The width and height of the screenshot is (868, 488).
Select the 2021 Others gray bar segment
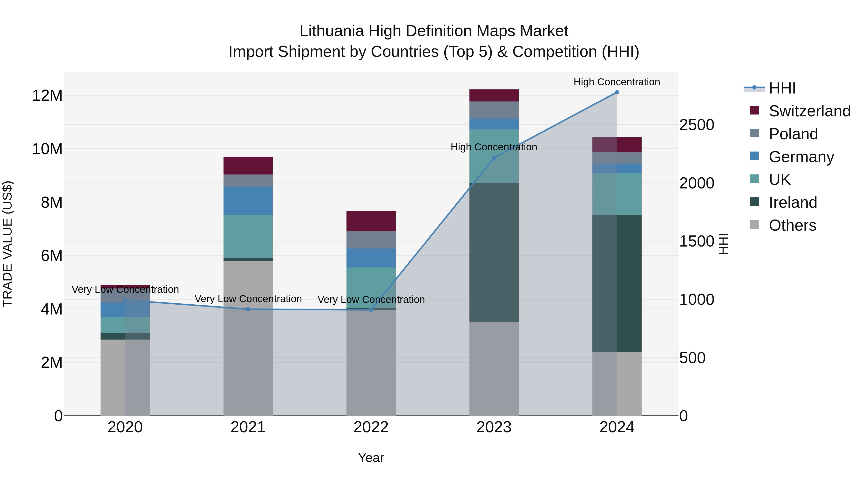[248, 338]
